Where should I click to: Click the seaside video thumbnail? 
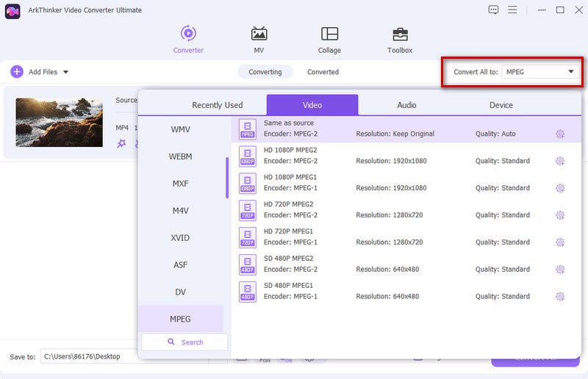59,122
